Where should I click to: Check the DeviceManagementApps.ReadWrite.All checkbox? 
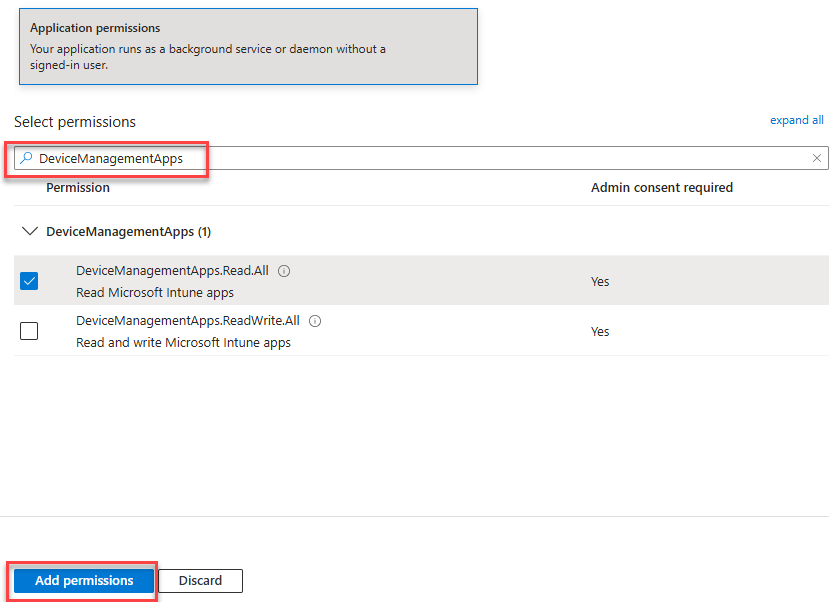(x=29, y=331)
